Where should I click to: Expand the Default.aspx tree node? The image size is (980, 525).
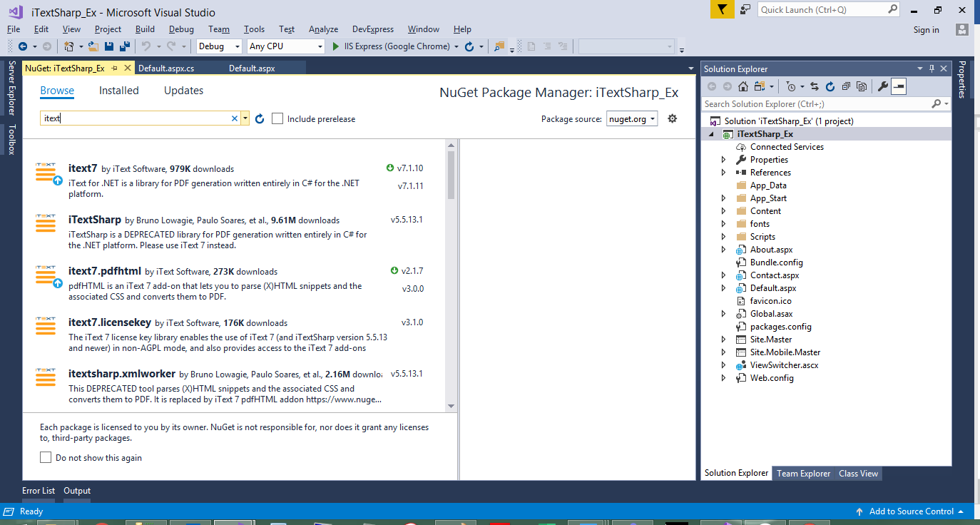pyautogui.click(x=723, y=288)
